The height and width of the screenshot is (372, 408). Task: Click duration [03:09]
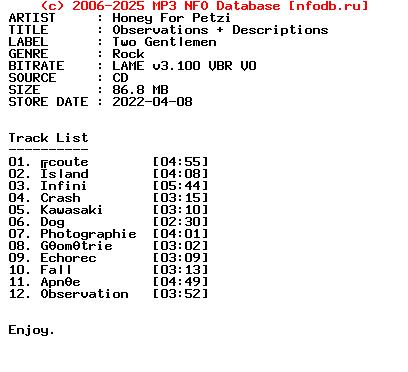180,258
